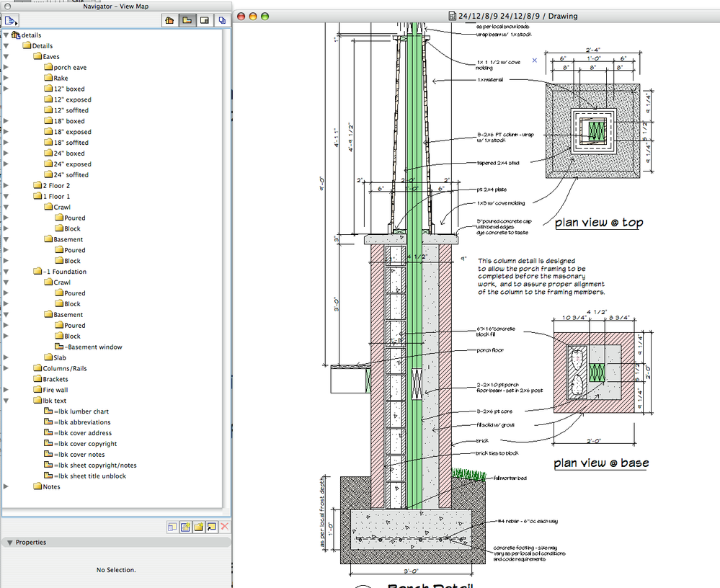The width and height of the screenshot is (720, 588).
Task: Select the lbk cover copyright view
Action: [88, 444]
